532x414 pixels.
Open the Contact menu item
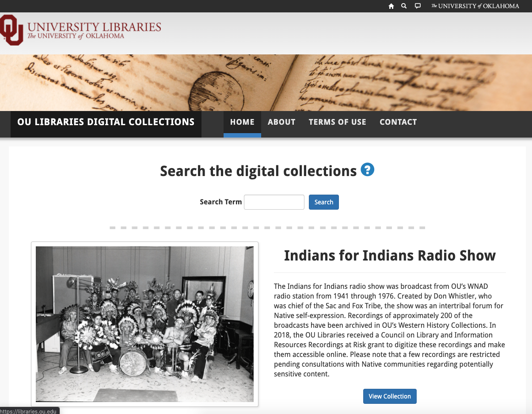pos(398,122)
